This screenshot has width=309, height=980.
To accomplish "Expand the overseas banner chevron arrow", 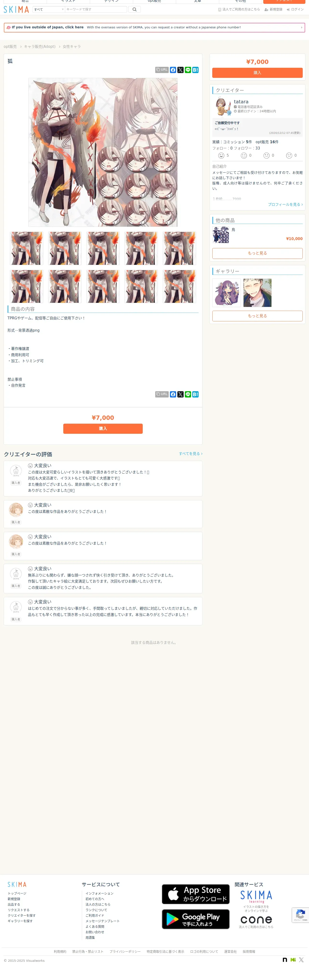I will click(301, 27).
